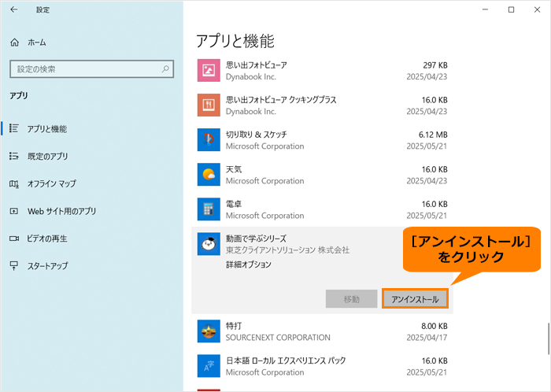Select the クッキングプラス orange app icon
This screenshot has height=392, width=551.
[209, 105]
